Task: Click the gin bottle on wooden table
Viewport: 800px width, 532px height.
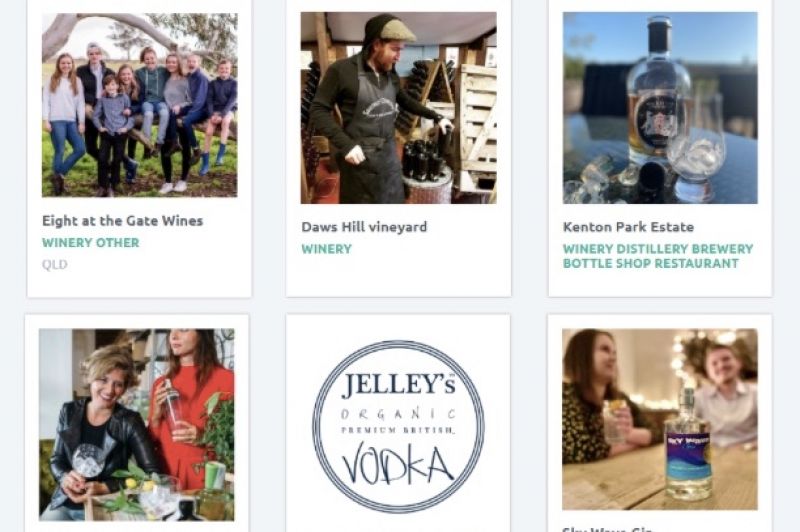Action: (687, 444)
